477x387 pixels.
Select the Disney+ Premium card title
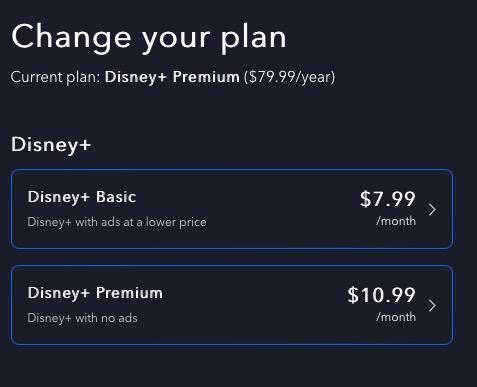(95, 293)
